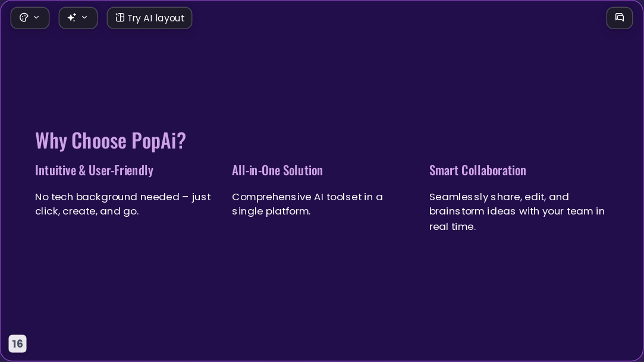This screenshot has width=644, height=363.
Task: Open the AI sparkle tools dropdown
Action: coord(78,18)
